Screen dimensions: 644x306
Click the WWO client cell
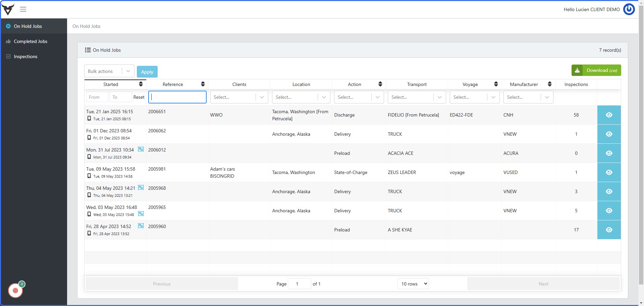216,115
